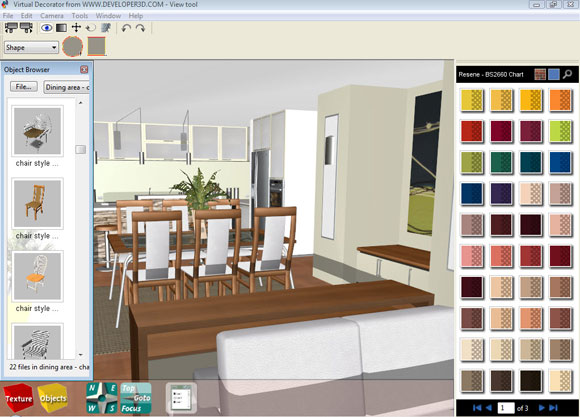This screenshot has height=417, width=580.
Task: Open the yellow Objects cube
Action: point(53,398)
